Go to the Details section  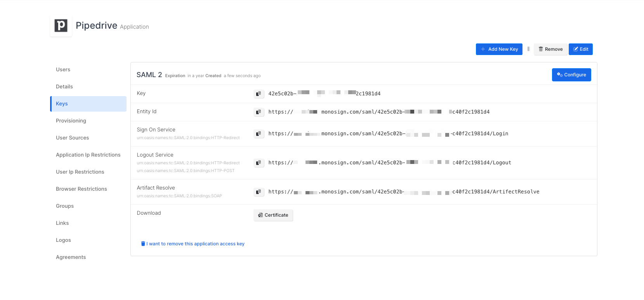(x=64, y=87)
